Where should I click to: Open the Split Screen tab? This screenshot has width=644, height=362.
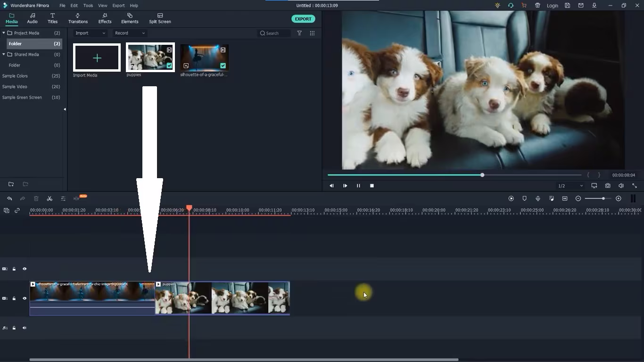[160, 18]
